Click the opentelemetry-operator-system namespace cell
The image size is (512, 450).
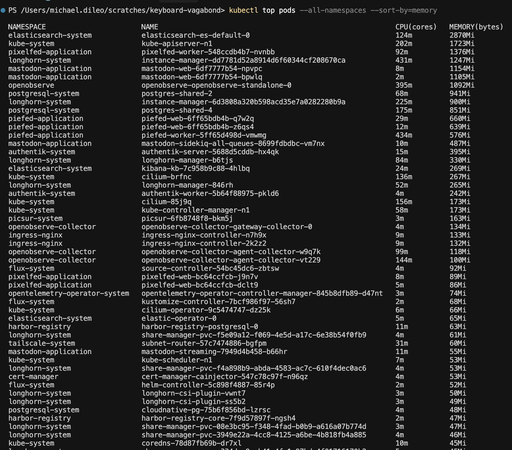(x=68, y=293)
